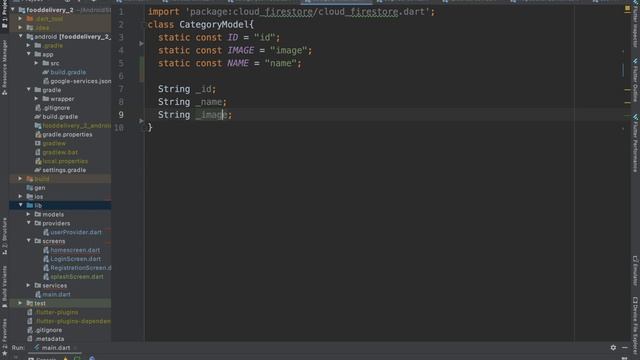Select the .flutter-plugins-dependencies file
Screen dimensions: 640x360
pyautogui.click(x=69, y=321)
